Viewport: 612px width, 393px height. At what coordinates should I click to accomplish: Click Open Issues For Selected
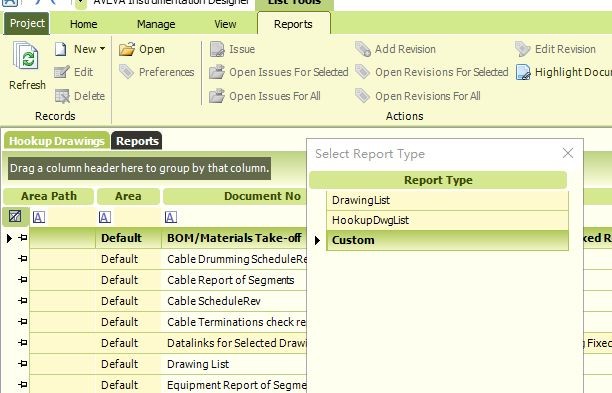(x=279, y=72)
